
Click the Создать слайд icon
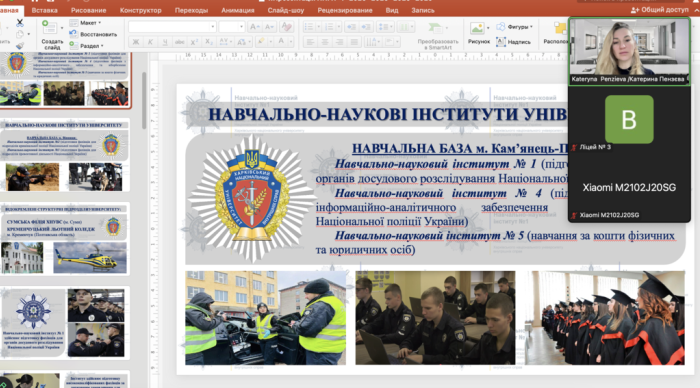[x=49, y=28]
